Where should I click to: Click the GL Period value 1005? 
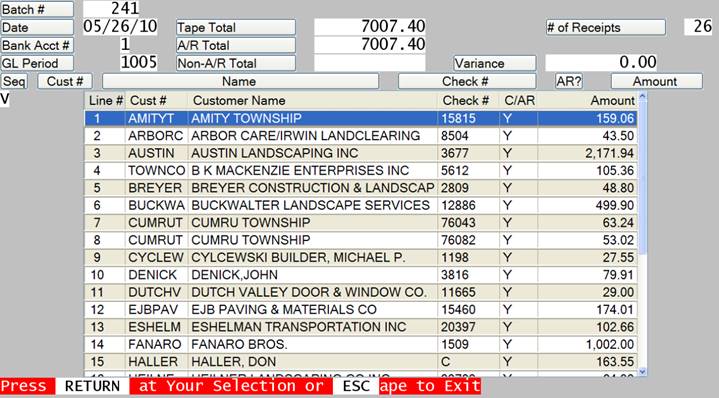[x=138, y=62]
